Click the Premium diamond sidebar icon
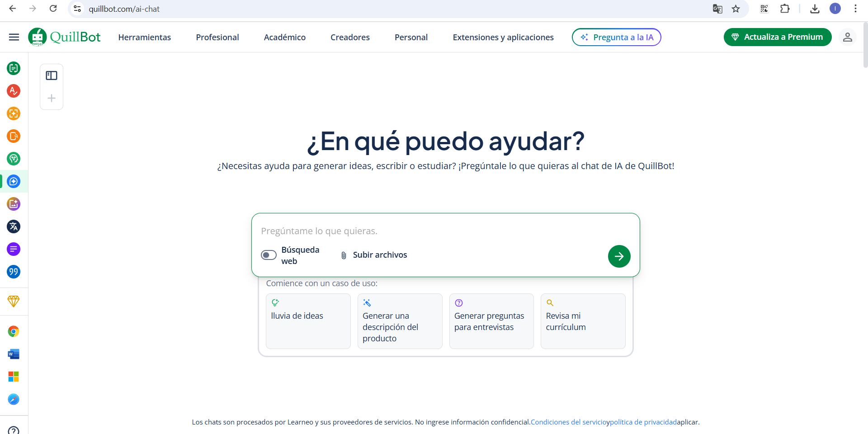 coord(14,301)
